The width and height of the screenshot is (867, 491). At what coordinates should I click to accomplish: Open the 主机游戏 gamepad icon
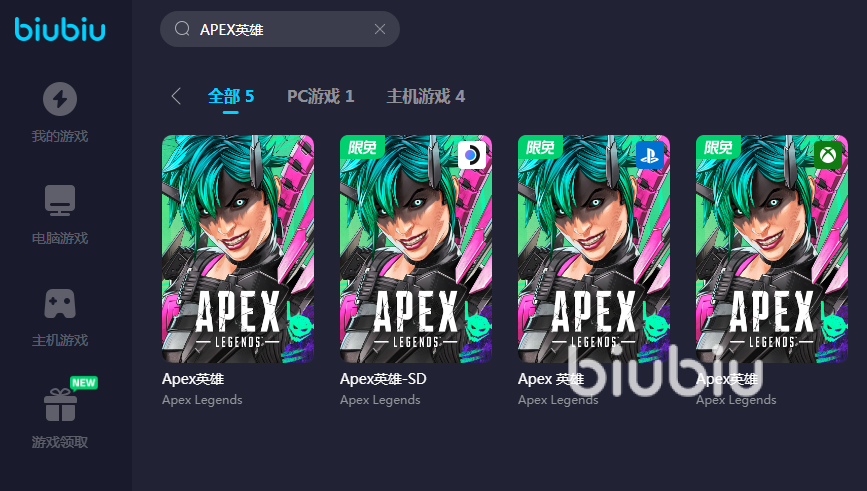point(60,304)
